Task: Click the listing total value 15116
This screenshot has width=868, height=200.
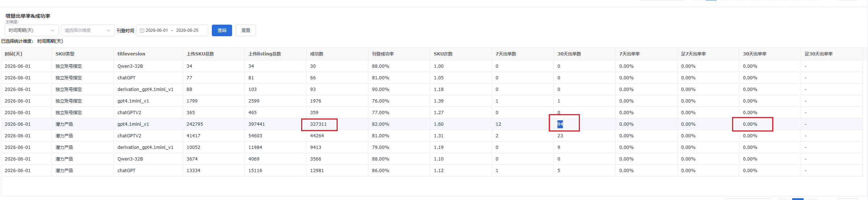Action: pyautogui.click(x=255, y=171)
